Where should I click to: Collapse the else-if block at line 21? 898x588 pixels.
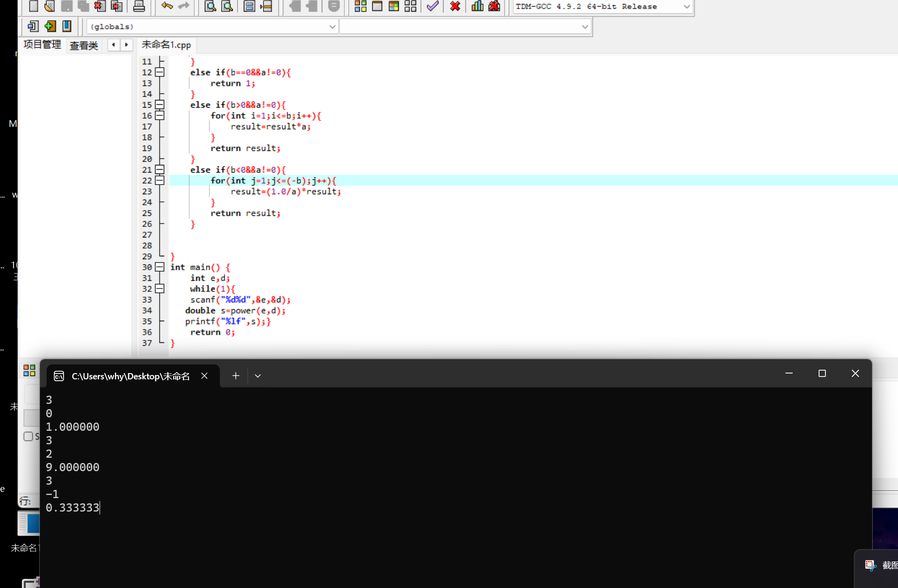point(160,170)
